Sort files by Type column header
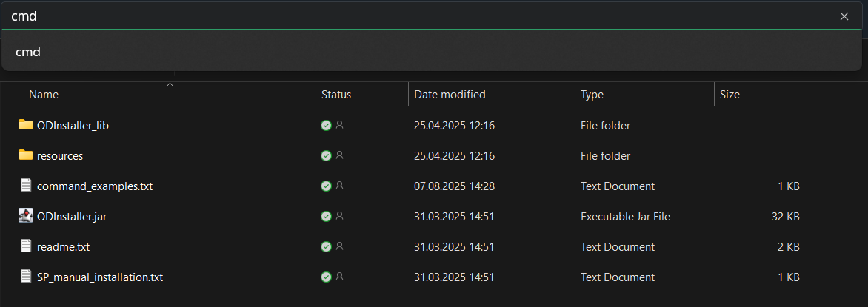868x307 pixels. (x=592, y=95)
